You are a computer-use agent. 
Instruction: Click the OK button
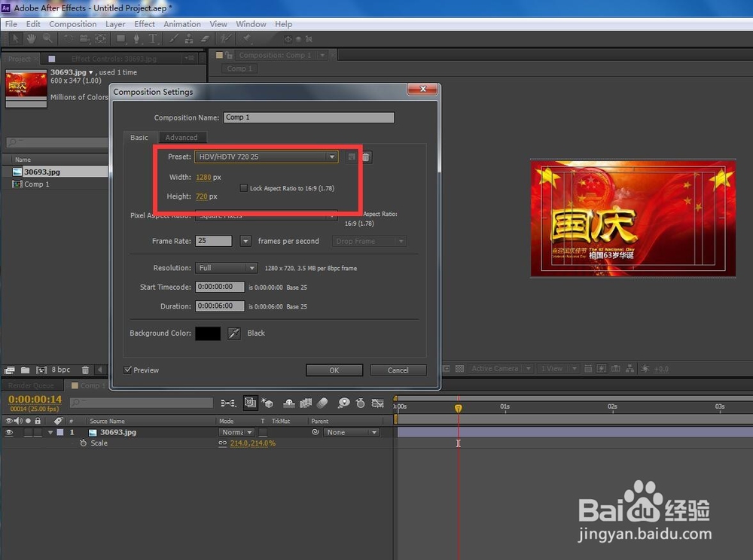click(334, 370)
